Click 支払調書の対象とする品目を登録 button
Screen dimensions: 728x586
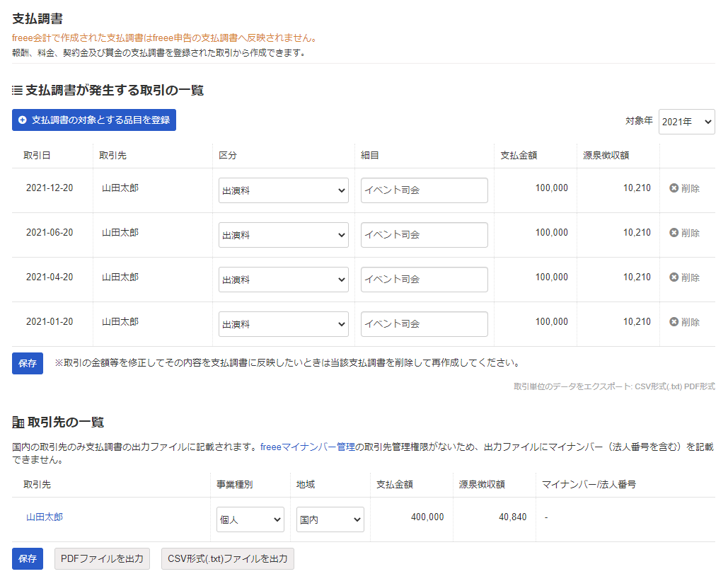pos(94,120)
